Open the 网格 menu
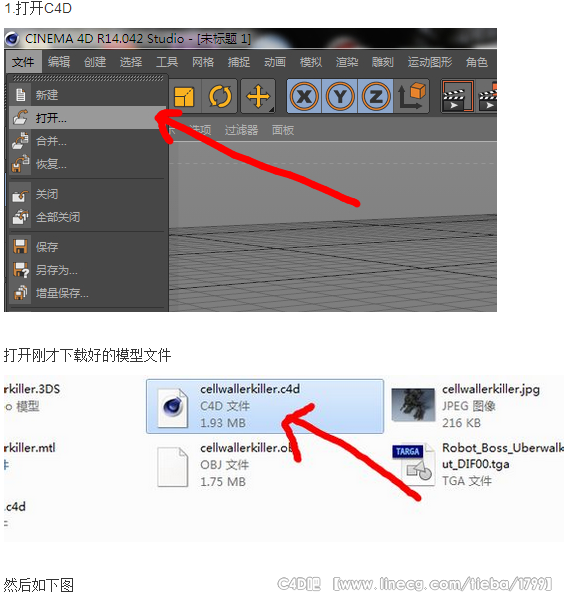Viewport: 578px width, 601px height. 203,62
